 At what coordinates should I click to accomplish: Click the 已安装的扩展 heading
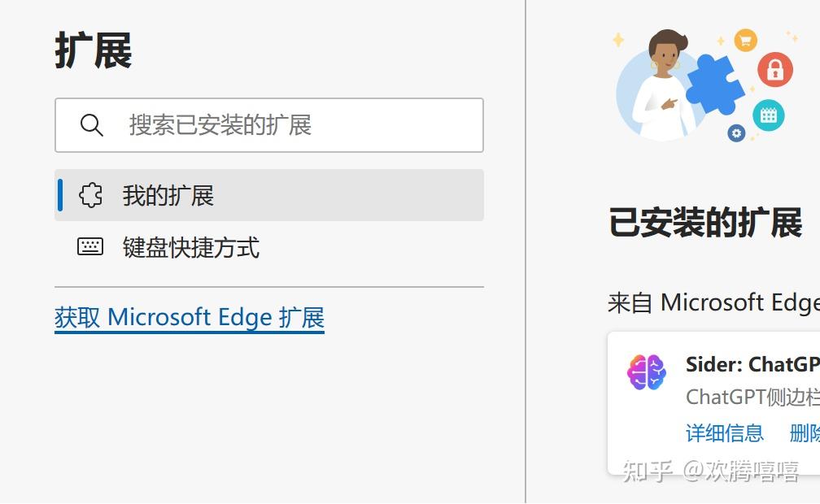[706, 219]
